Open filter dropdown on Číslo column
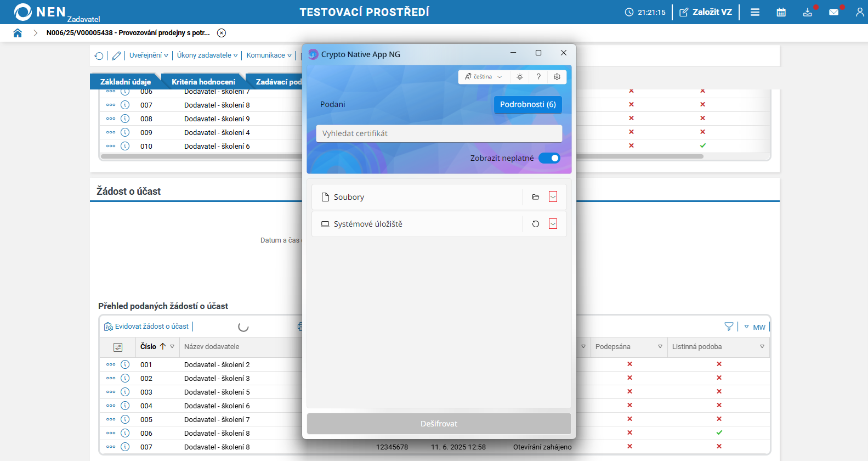 tap(172, 347)
